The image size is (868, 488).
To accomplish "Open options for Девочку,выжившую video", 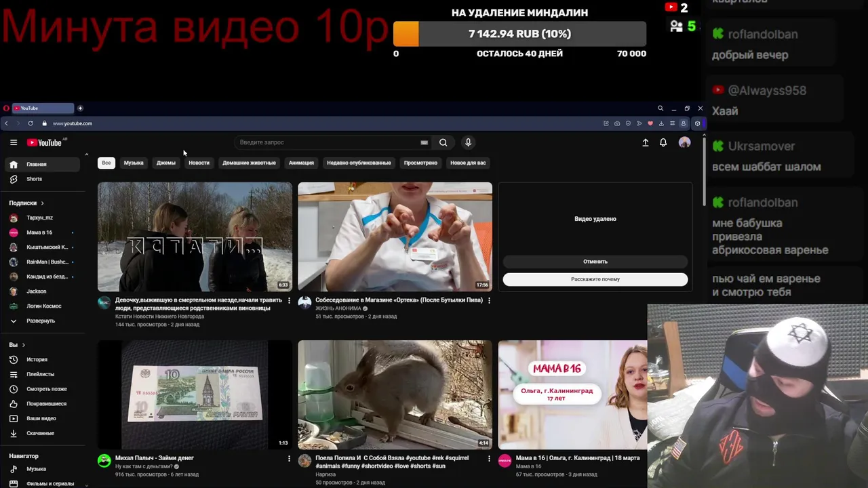I will [x=289, y=300].
